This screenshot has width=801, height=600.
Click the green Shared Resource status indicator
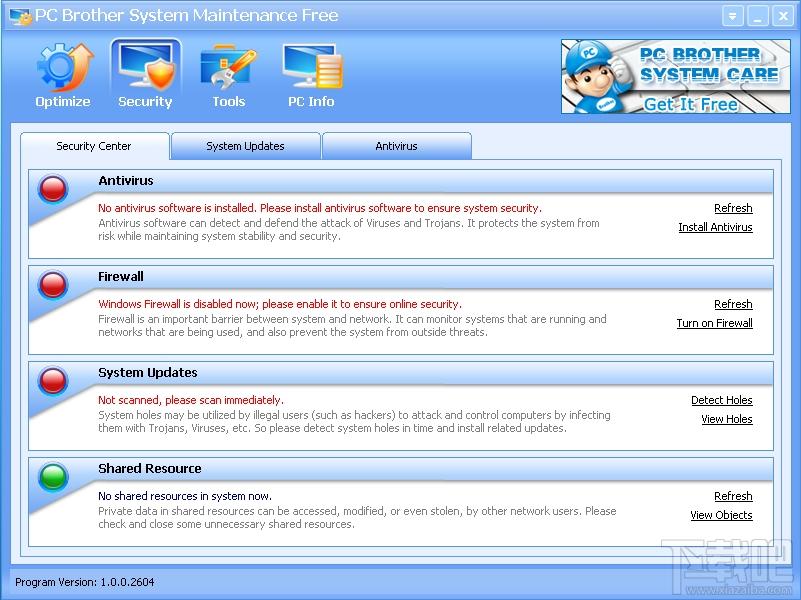point(53,476)
